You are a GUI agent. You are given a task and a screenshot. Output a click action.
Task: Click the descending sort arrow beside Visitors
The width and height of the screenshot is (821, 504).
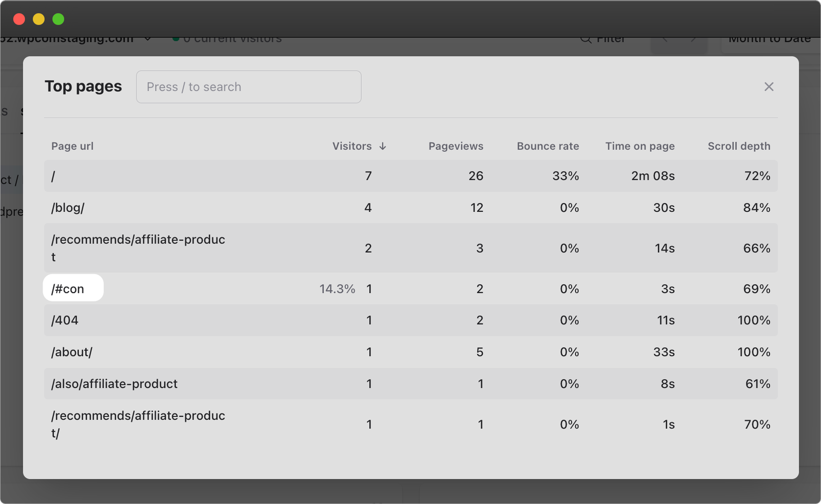pyautogui.click(x=383, y=146)
